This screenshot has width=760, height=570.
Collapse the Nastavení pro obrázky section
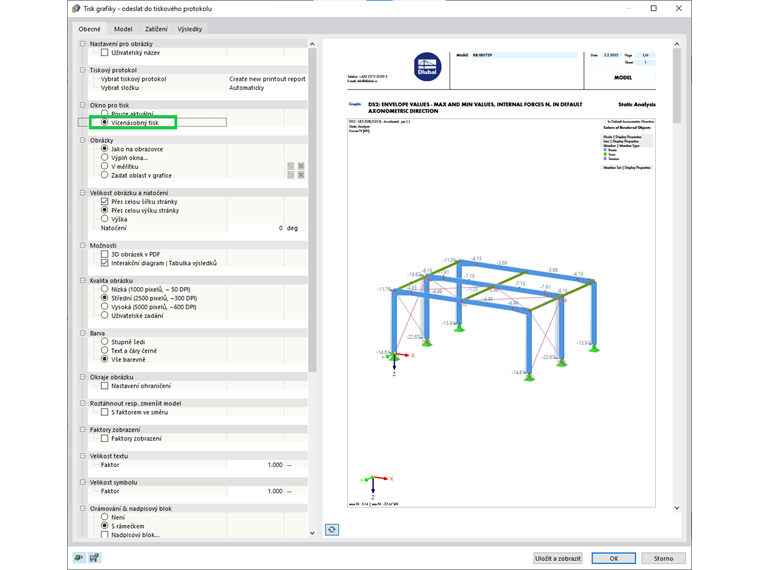82,44
